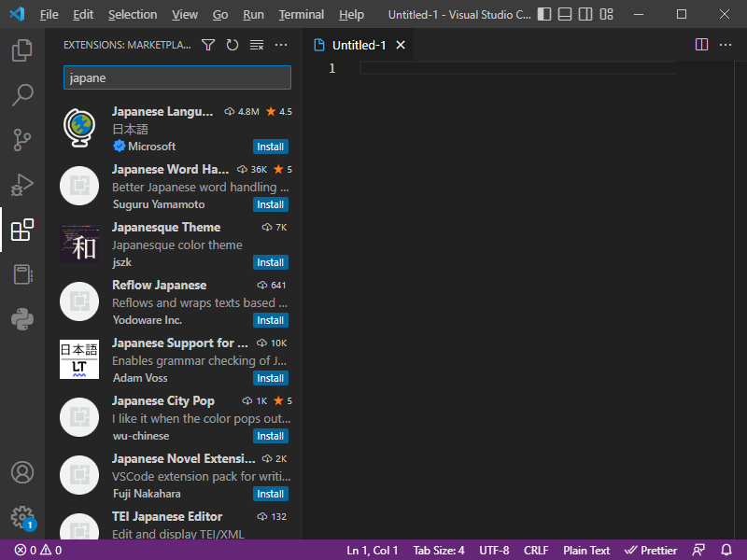Click line 1 in the editor

[x=518, y=68]
